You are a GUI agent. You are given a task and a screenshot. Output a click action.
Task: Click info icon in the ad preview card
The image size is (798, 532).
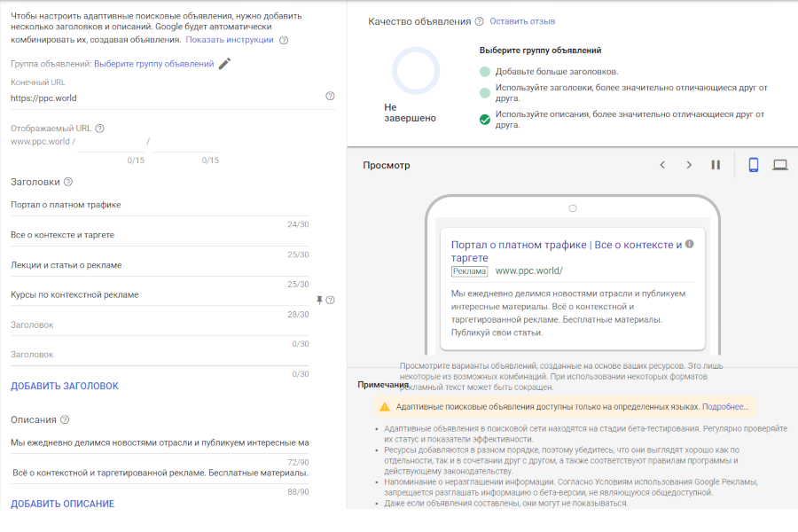(689, 244)
